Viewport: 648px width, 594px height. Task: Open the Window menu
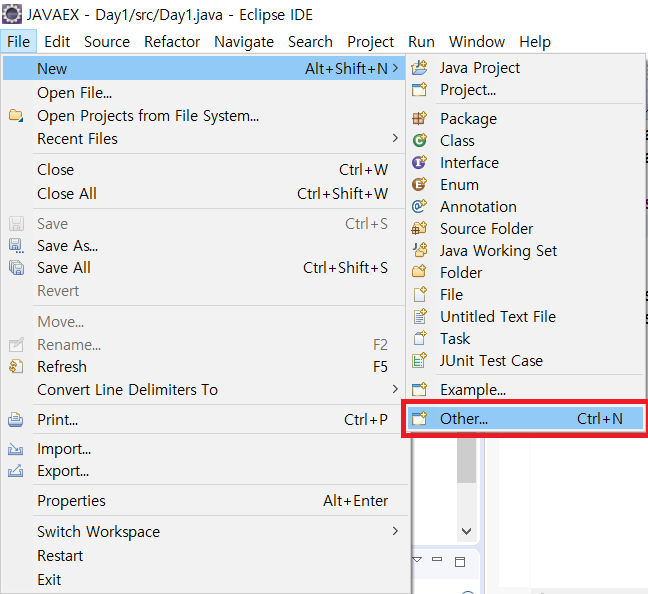click(x=477, y=41)
